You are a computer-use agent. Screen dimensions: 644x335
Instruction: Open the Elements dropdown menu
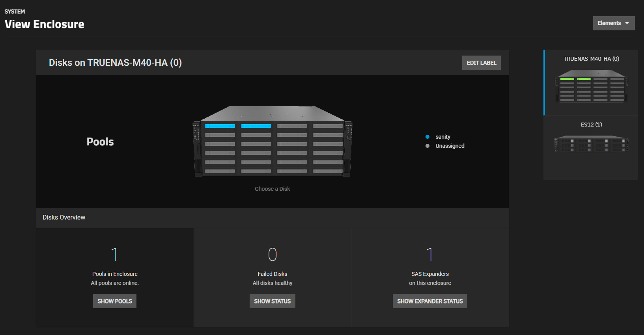(x=614, y=23)
